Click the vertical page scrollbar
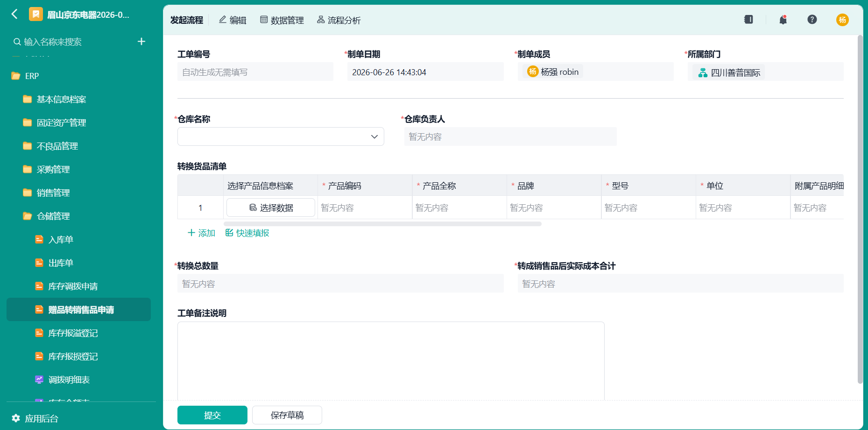The width and height of the screenshot is (868, 430). (x=860, y=209)
